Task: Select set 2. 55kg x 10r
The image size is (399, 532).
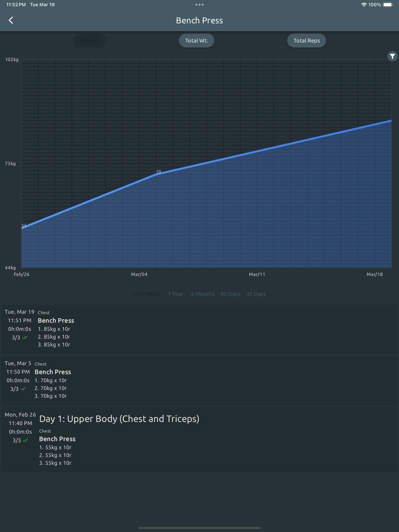Action: point(55,455)
